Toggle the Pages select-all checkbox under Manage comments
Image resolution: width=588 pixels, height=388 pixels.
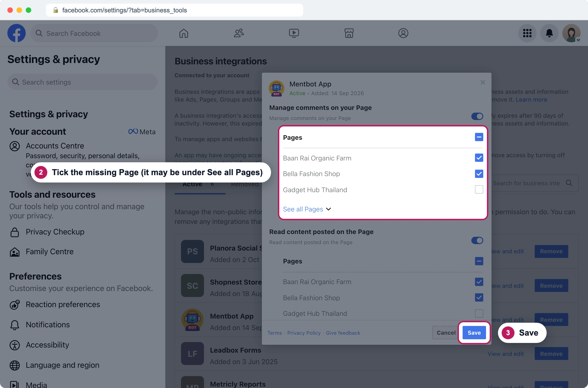pos(479,137)
